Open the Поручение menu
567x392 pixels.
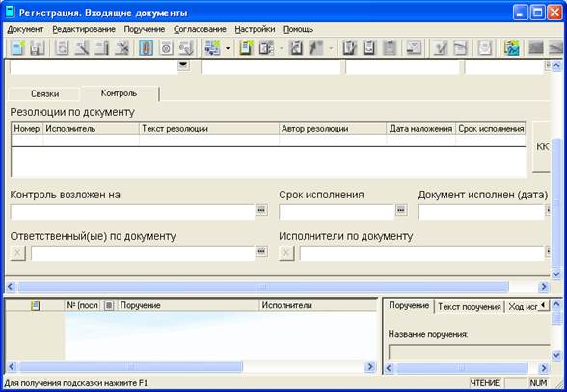point(145,29)
